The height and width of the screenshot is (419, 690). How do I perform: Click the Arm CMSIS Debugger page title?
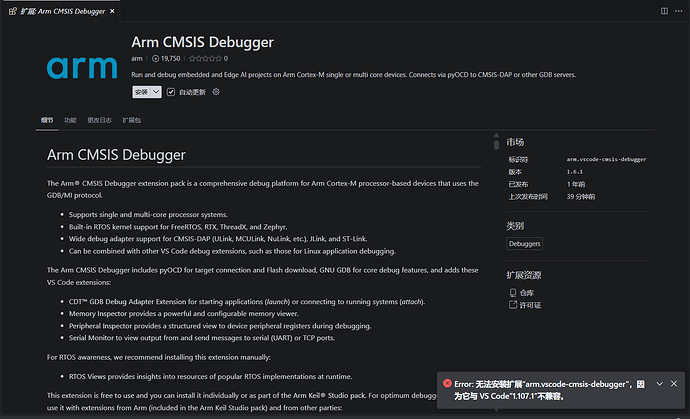click(x=202, y=42)
